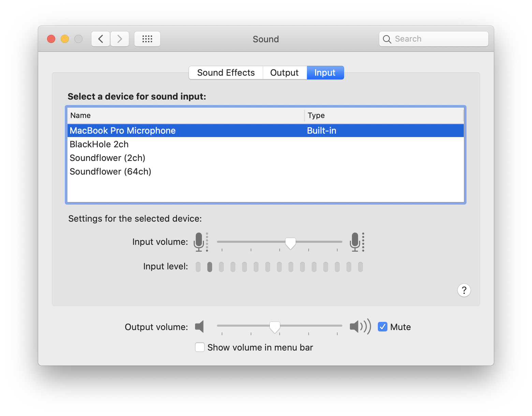Screen dimensions: 532x416
Task: Click the Search field
Action: (x=433, y=39)
